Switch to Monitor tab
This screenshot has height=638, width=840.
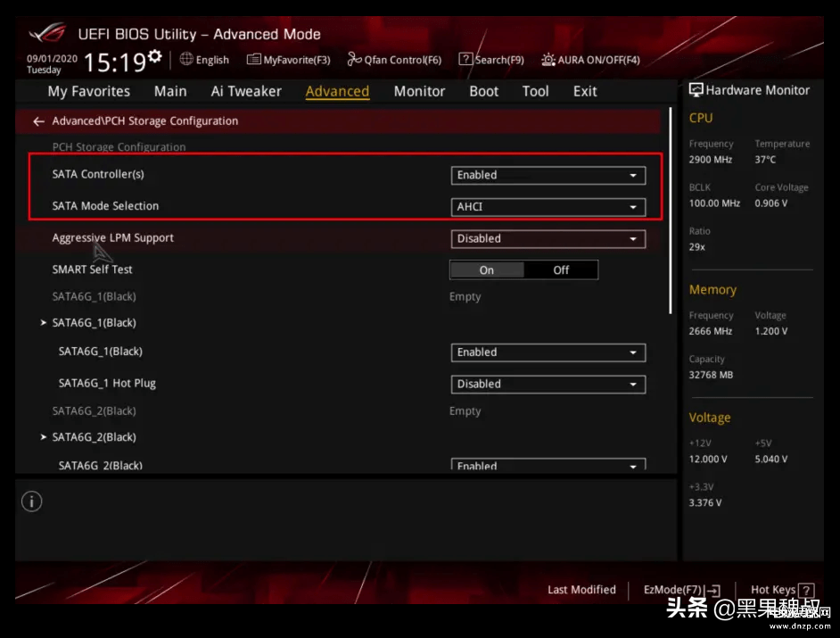click(x=419, y=91)
